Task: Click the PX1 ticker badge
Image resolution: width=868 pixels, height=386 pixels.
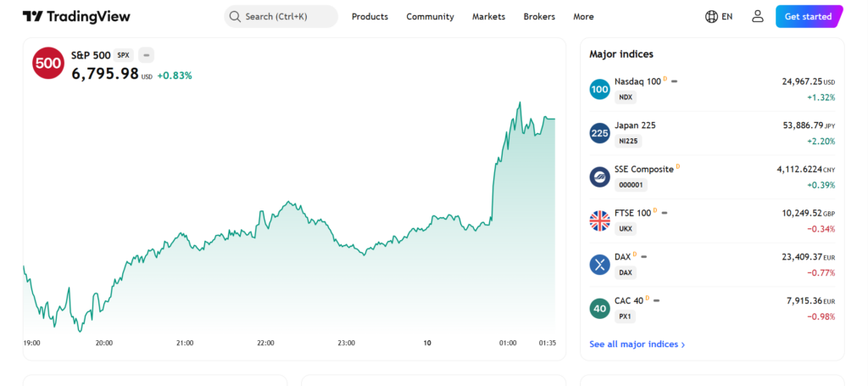Action: click(625, 316)
